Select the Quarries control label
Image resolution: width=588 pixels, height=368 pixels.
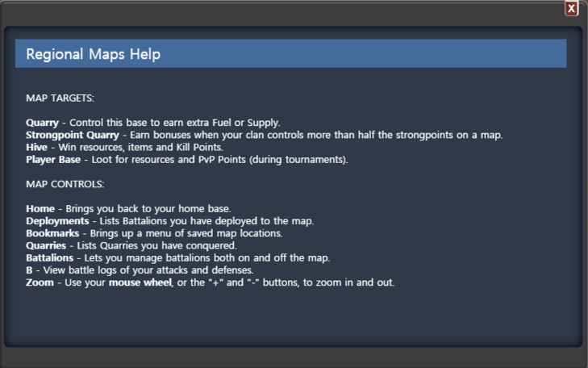coord(46,245)
